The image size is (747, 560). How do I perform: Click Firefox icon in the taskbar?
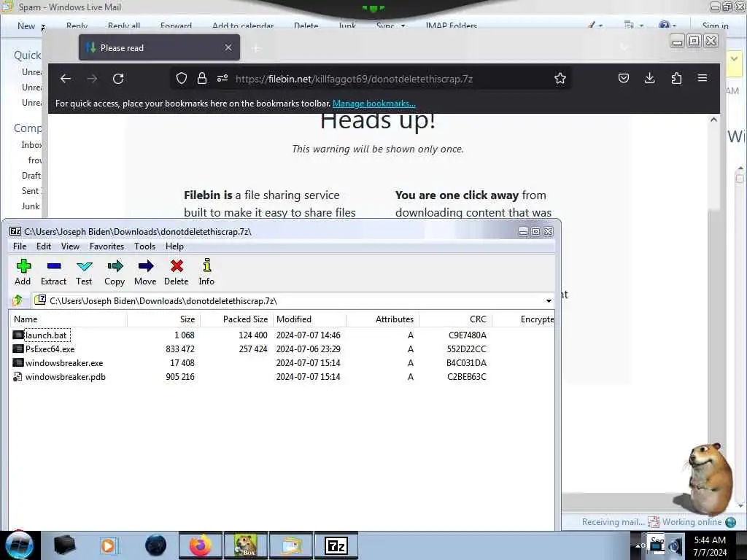click(201, 546)
